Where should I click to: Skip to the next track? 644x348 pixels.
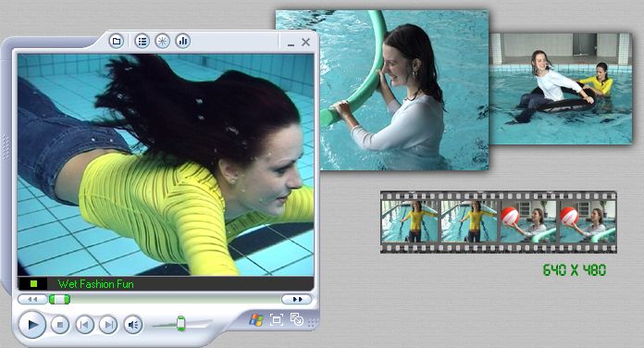(x=108, y=325)
